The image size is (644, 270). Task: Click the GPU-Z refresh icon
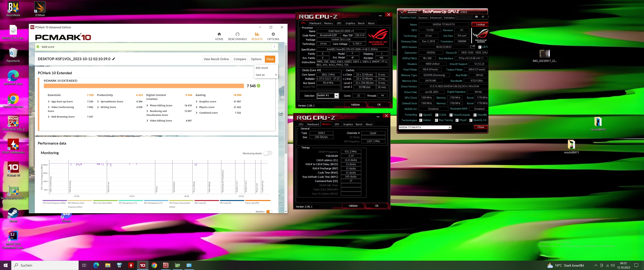tap(483, 17)
